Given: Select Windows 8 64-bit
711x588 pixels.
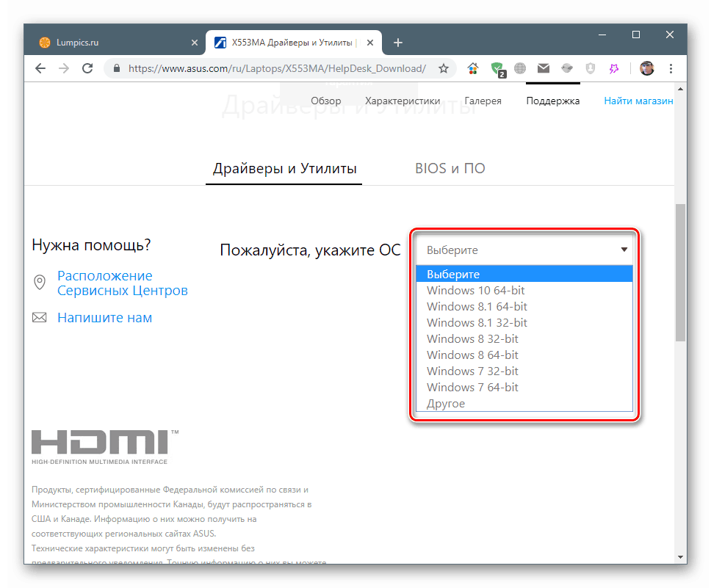Looking at the screenshot, I should point(524,355).
